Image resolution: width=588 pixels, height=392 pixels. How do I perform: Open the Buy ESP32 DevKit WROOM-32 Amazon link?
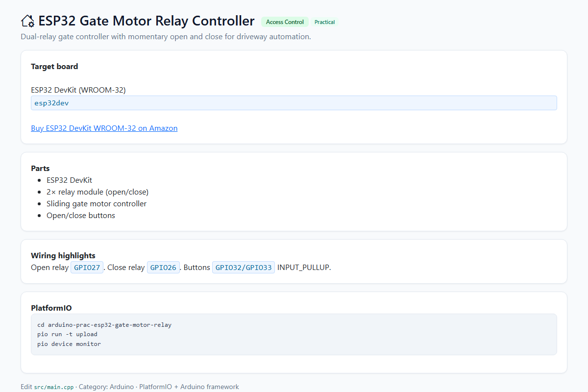pos(104,128)
